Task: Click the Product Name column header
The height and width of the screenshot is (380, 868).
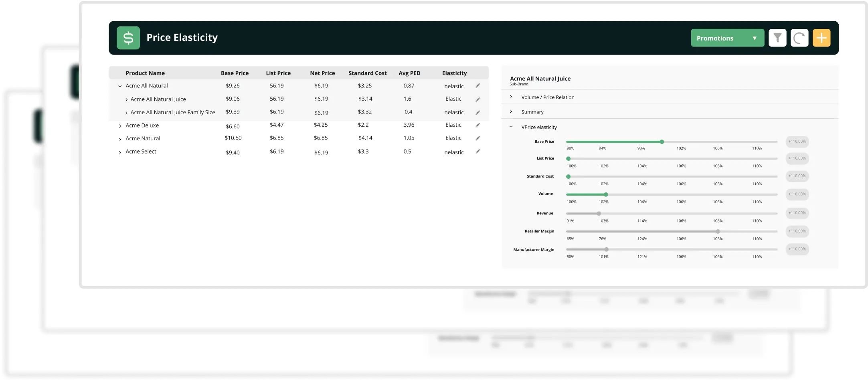Action: (145, 73)
